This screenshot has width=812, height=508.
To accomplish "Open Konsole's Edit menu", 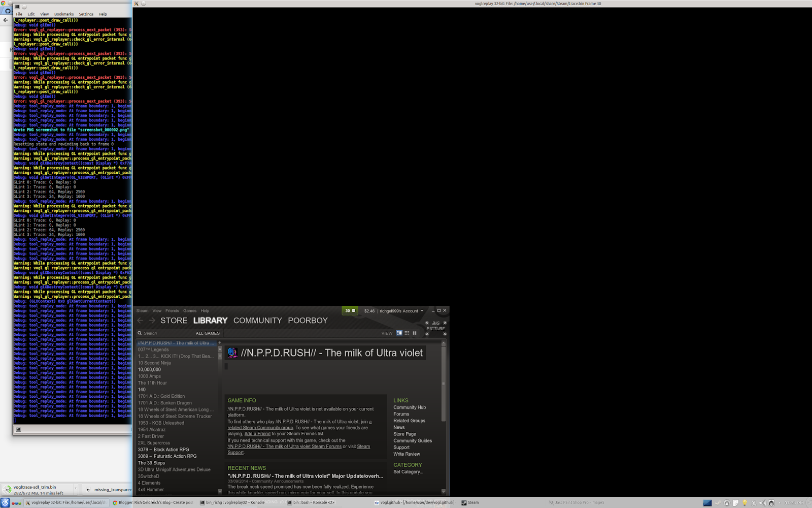I will click(x=31, y=14).
